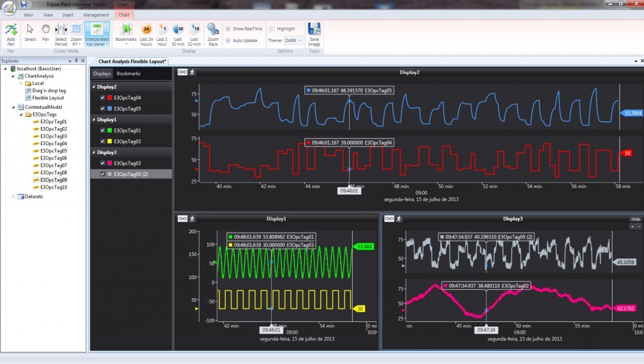The width and height of the screenshot is (644, 364).
Task: Collapse the Display2 group in pen list
Action: click(x=94, y=87)
